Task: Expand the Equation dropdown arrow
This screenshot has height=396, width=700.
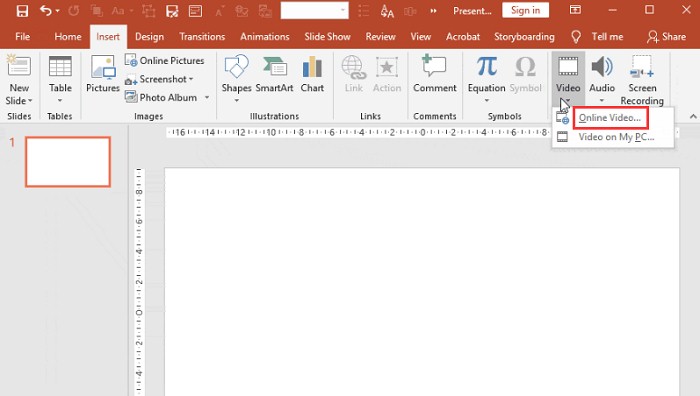Action: [x=487, y=100]
